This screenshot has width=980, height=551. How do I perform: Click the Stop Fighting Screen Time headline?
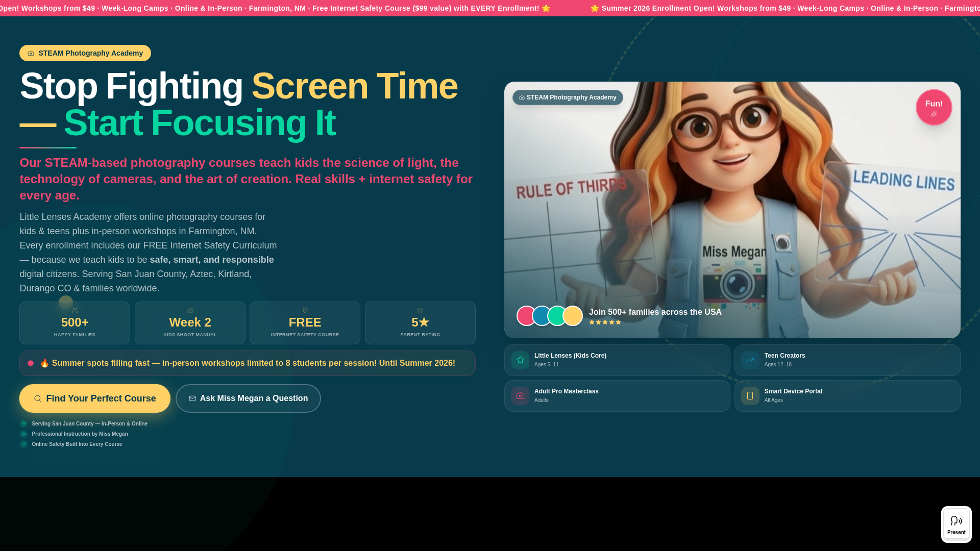(238, 104)
